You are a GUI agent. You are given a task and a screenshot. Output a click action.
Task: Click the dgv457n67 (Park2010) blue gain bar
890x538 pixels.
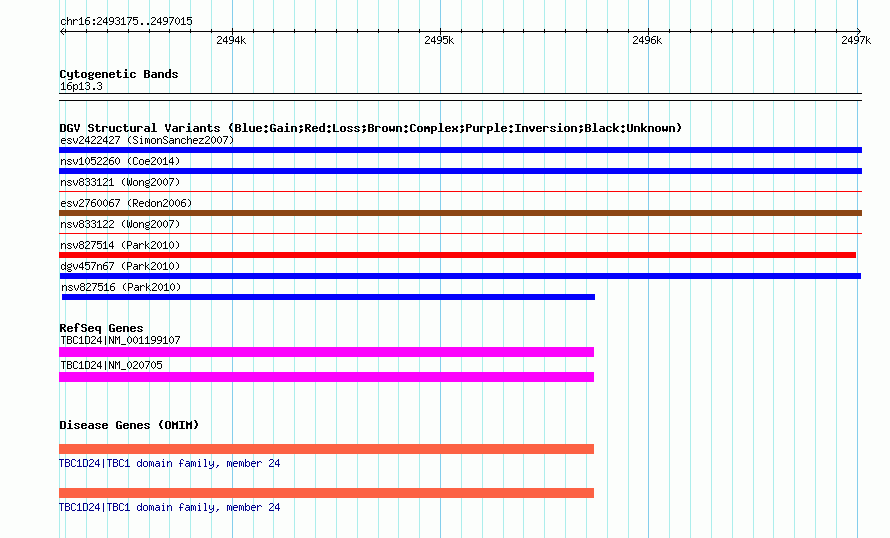[460, 276]
